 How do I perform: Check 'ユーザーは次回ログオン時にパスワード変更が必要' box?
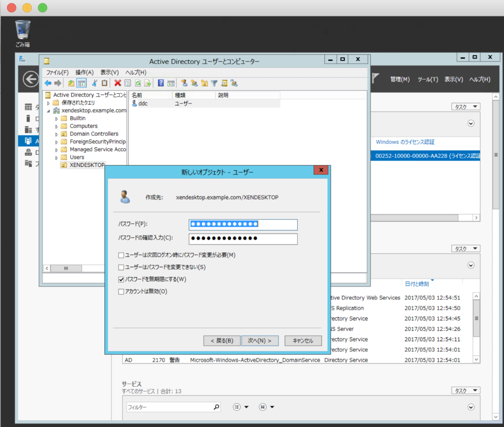tap(121, 255)
